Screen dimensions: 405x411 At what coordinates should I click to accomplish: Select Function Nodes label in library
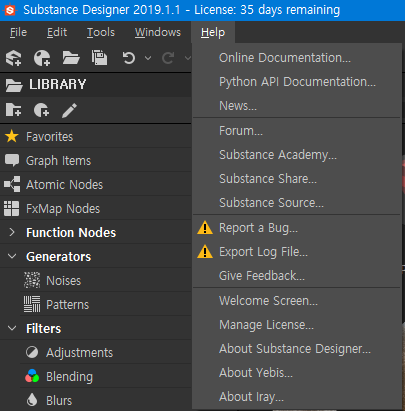[x=71, y=232]
